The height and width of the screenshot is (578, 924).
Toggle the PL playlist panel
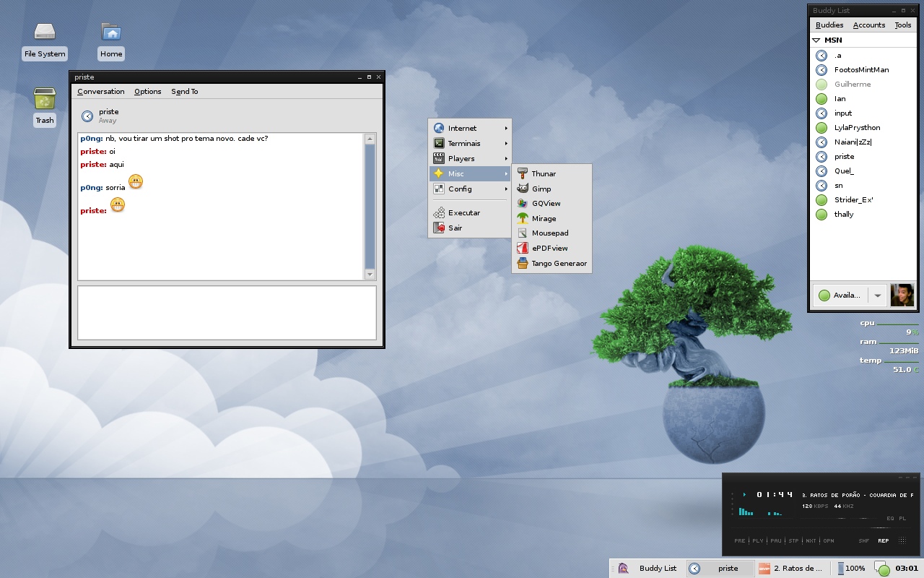902,519
